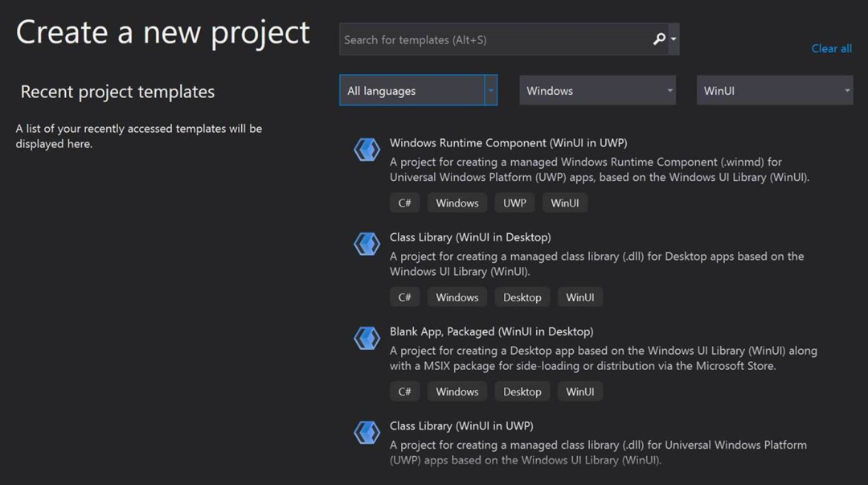Click the Class Library WinUI in Desktop icon
The height and width of the screenshot is (485, 868).
click(x=367, y=245)
